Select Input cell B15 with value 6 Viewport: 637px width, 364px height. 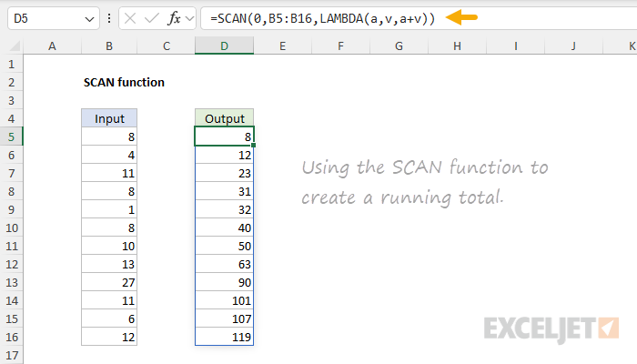pyautogui.click(x=109, y=318)
